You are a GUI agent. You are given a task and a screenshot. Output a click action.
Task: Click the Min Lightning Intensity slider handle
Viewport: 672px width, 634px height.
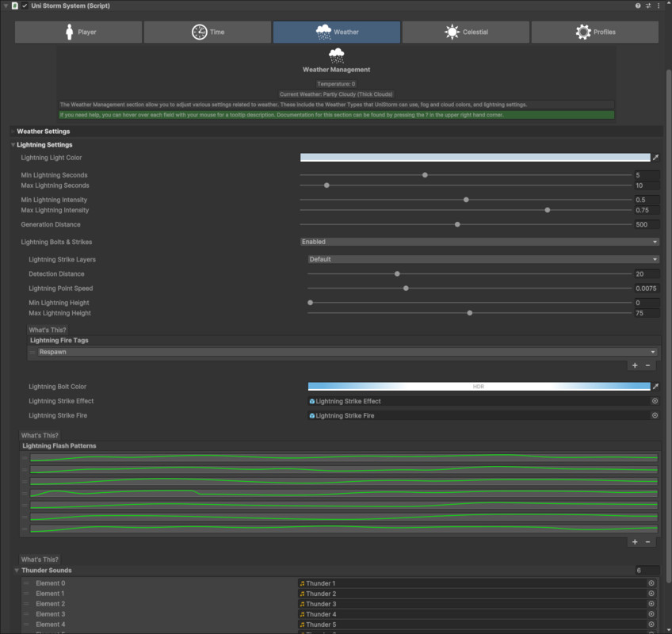click(x=466, y=200)
